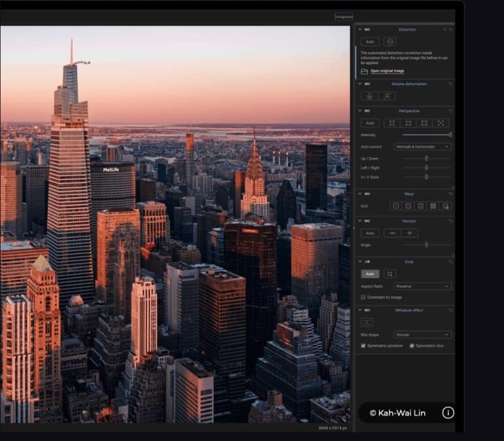
Task: Open the Blur shape Circular dropdown
Action: [422, 334]
